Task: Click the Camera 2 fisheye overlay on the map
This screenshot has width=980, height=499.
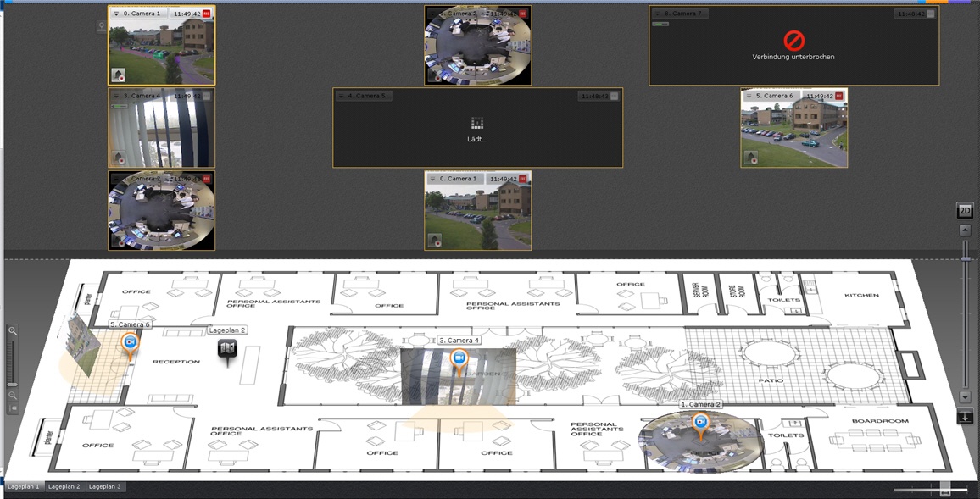Action: (700, 441)
